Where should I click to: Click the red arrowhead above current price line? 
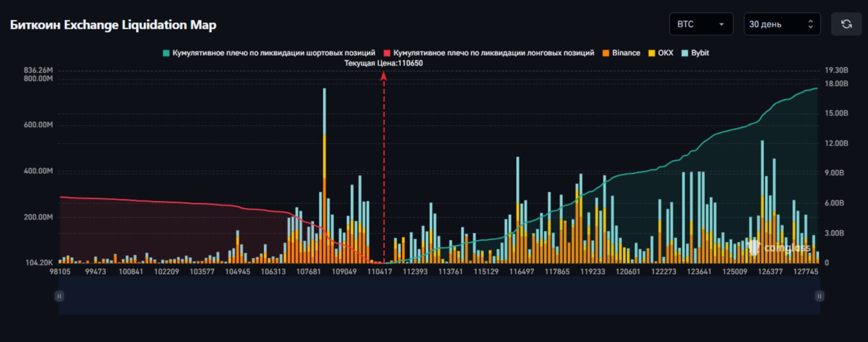click(384, 75)
